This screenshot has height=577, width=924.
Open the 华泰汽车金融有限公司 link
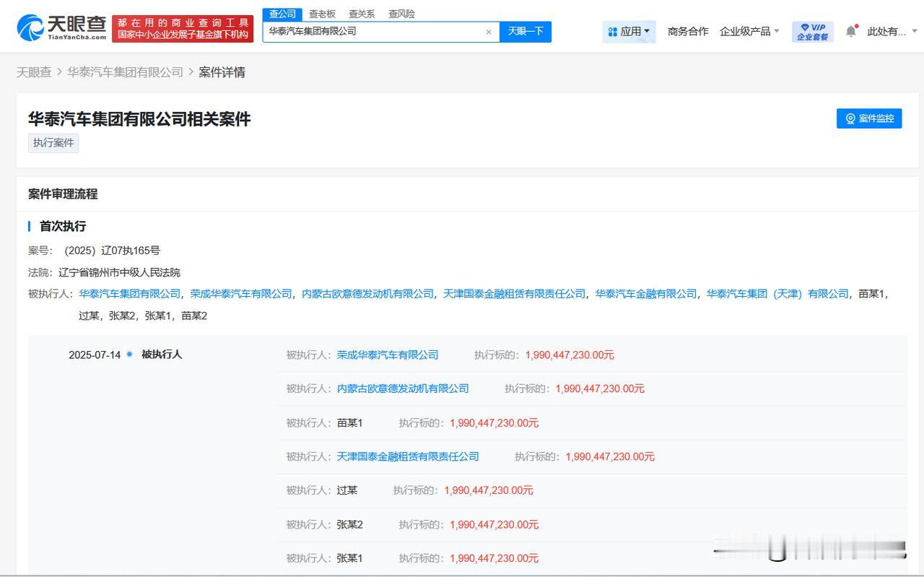coord(646,294)
